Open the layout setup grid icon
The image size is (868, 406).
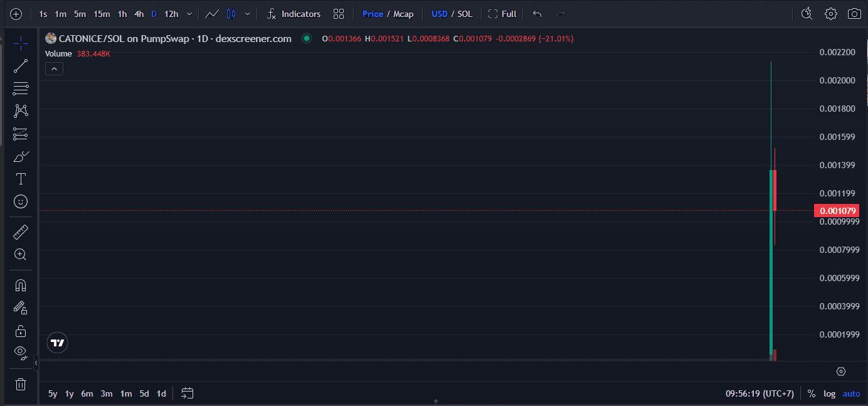pos(339,14)
